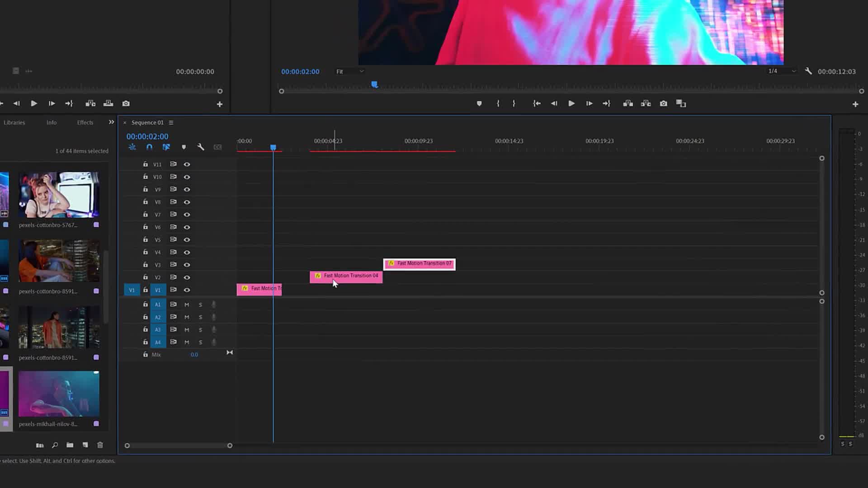Toggle insert sequences as nests option
The image size is (868, 488).
pyautogui.click(x=132, y=147)
